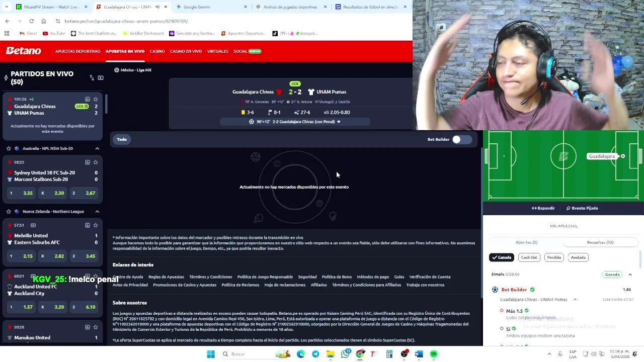Screen dimensions: 644x362
Task: Toggle the Perdida filter chip
Action: coord(554,257)
